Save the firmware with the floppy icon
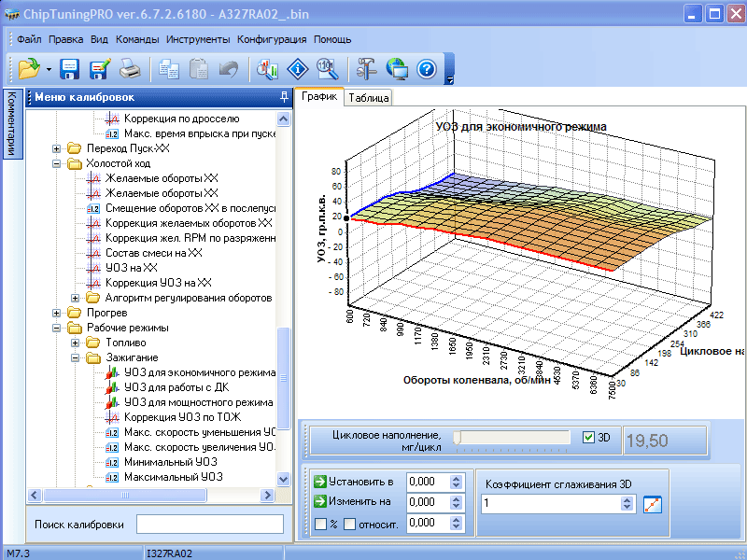 tap(69, 69)
